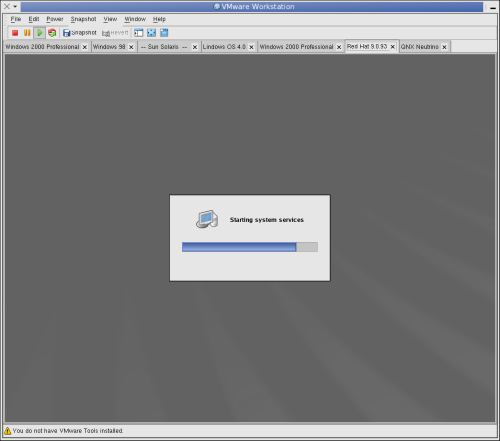Open the File menu
The height and width of the screenshot is (441, 500).
click(x=16, y=19)
